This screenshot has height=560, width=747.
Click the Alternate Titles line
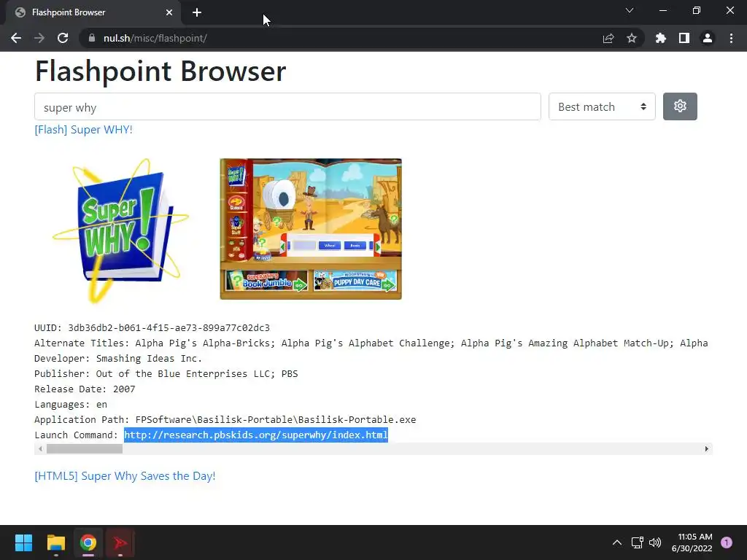point(371,343)
